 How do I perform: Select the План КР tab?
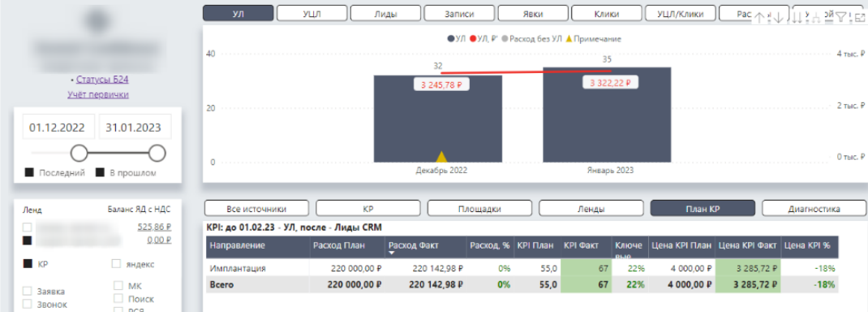[703, 208]
